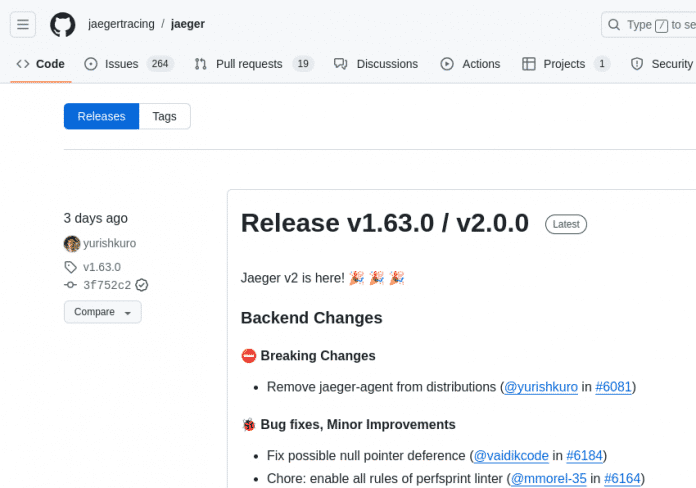This screenshot has height=488, width=696.
Task: Click the 'Jaeger v2 is here!' text
Action: click(x=293, y=278)
